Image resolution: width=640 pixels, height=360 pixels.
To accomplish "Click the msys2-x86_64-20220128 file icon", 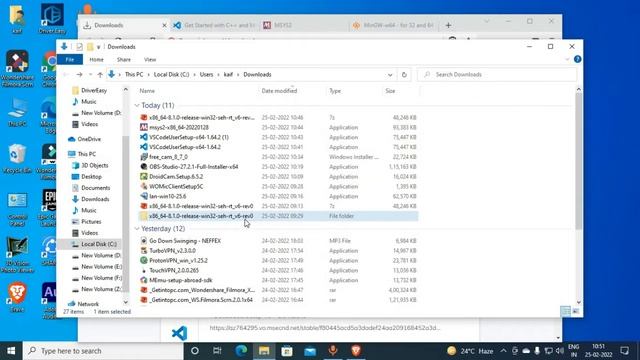I will point(144,127).
